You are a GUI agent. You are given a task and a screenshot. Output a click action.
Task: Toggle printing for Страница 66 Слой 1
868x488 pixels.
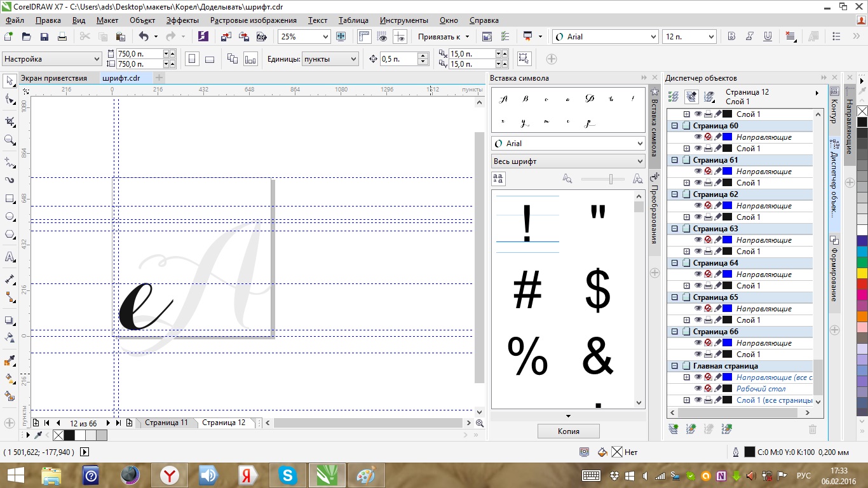click(707, 355)
